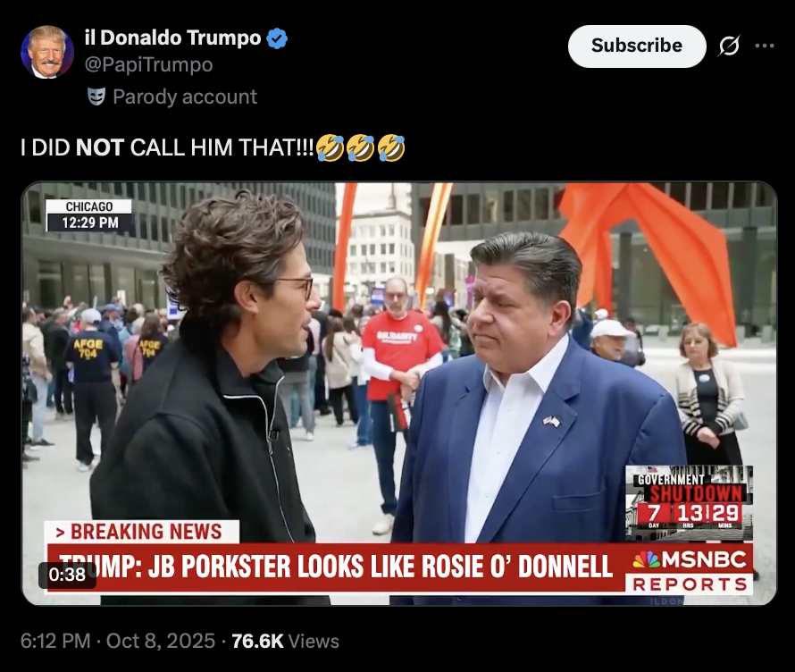Click the Chicago 12:29 PM time overlay
The image size is (795, 672).
89,215
